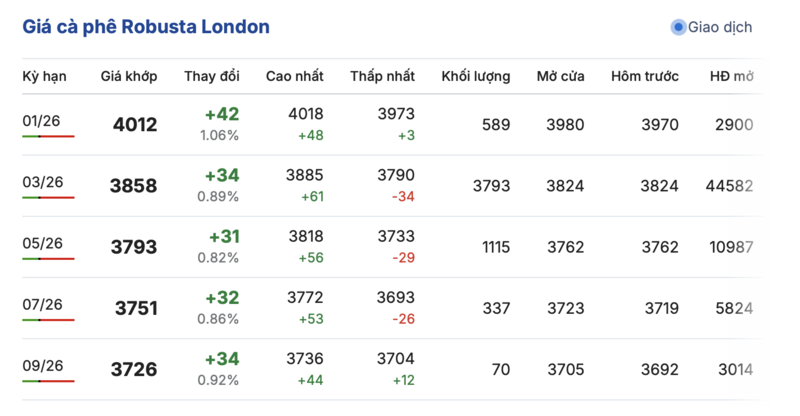Click the Thay đổi column header

coord(211,76)
